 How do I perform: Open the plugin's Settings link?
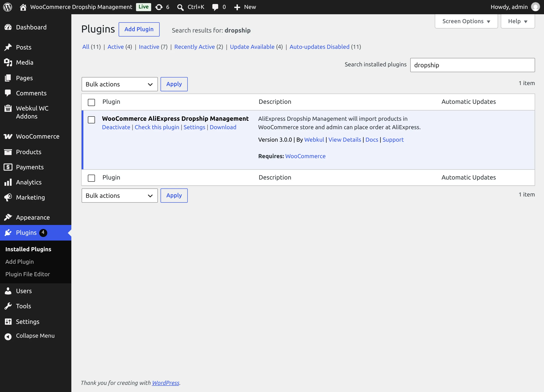194,127
